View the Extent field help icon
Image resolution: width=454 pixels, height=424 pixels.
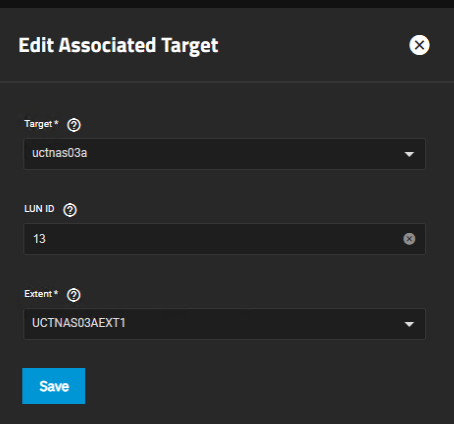[x=74, y=295]
